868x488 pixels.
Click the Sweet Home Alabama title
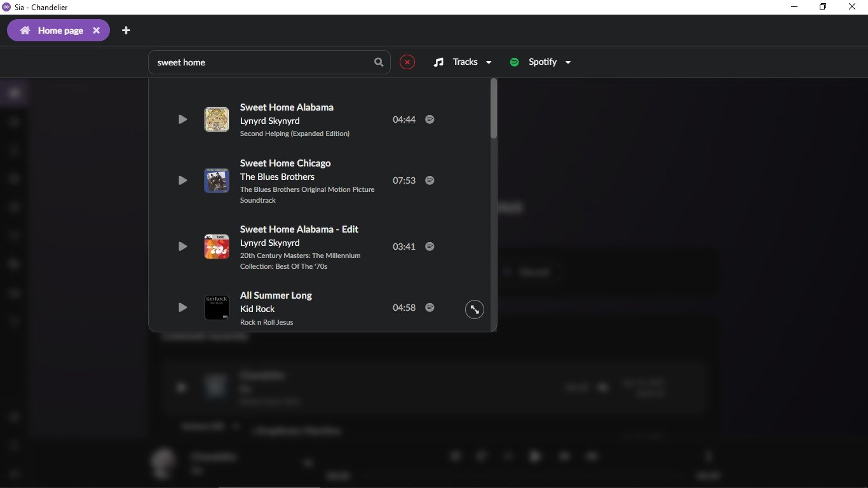(287, 107)
